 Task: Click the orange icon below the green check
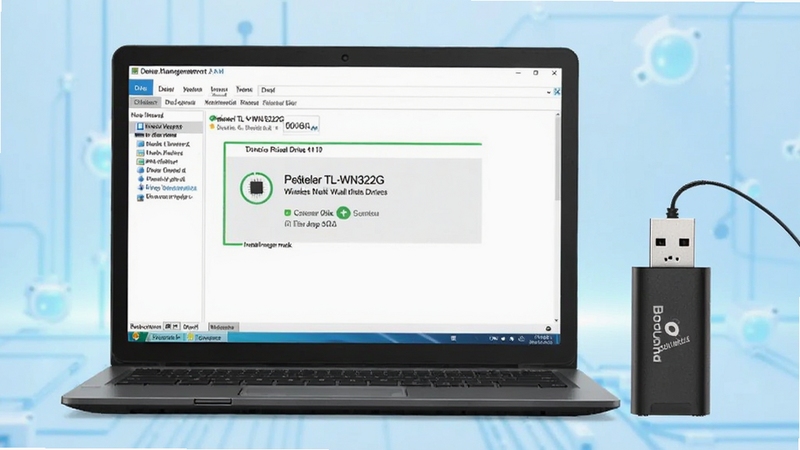pos(212,127)
